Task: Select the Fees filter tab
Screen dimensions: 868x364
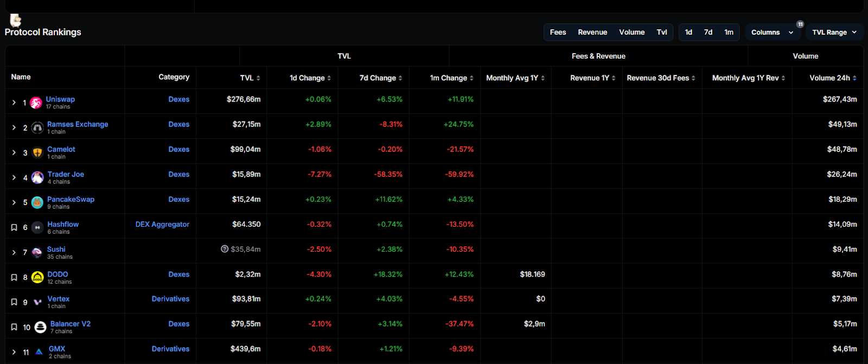Action: 558,33
